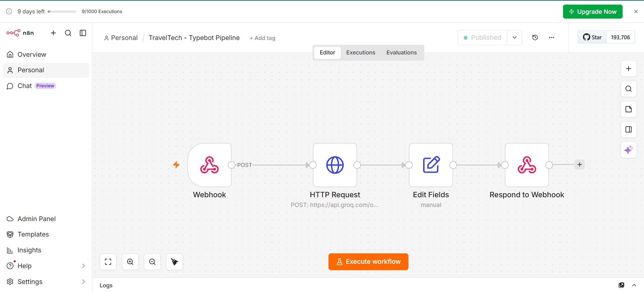Click the n8n logo
The height and width of the screenshot is (292, 644).
[x=20, y=33]
